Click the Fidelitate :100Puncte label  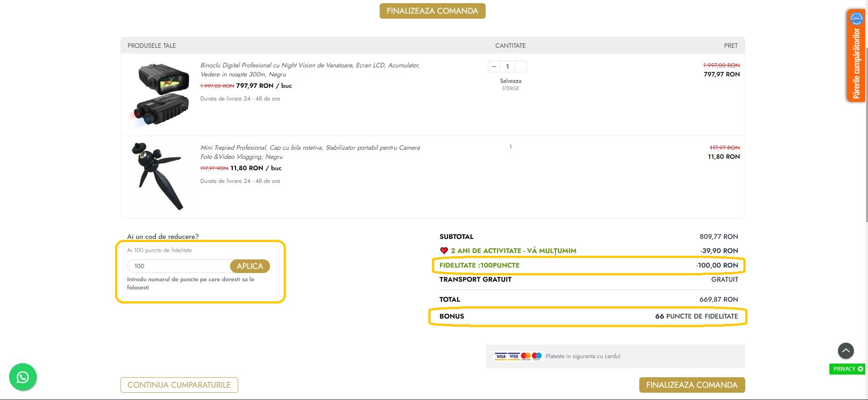point(479,265)
